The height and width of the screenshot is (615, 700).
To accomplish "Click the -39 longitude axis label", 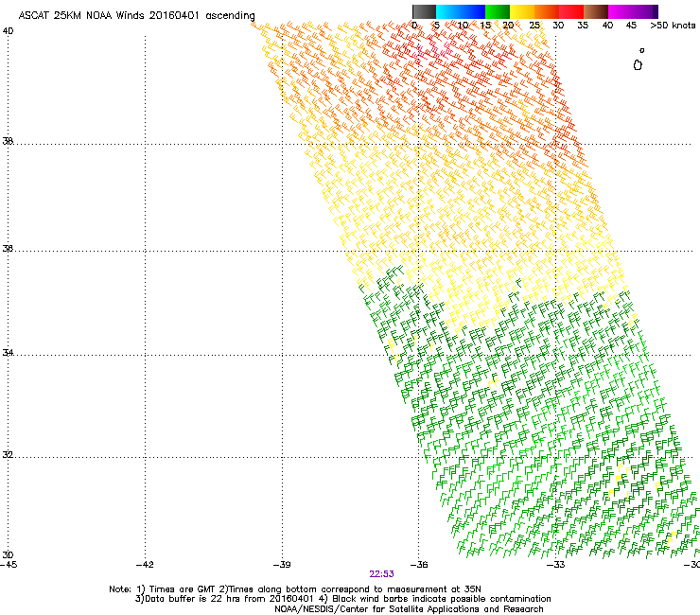I will [282, 565].
